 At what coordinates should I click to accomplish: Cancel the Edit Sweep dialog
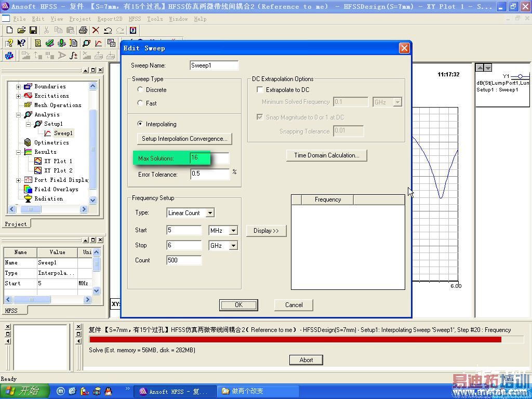tap(294, 304)
